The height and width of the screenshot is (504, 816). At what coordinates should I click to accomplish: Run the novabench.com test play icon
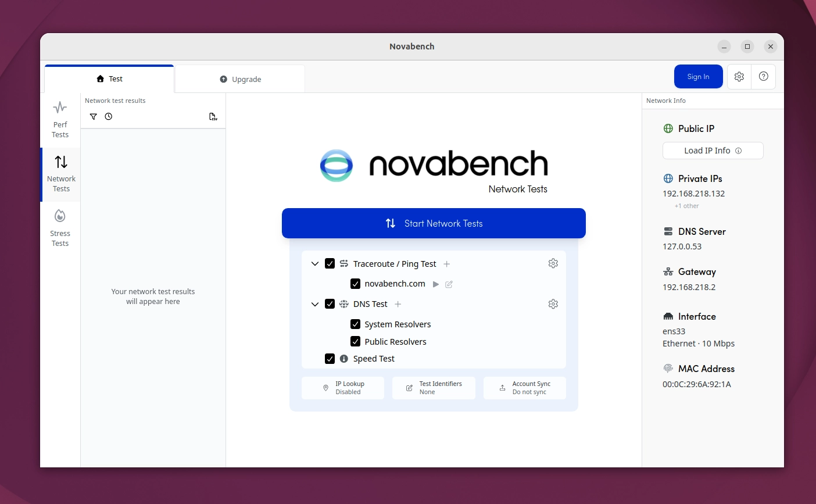(436, 284)
